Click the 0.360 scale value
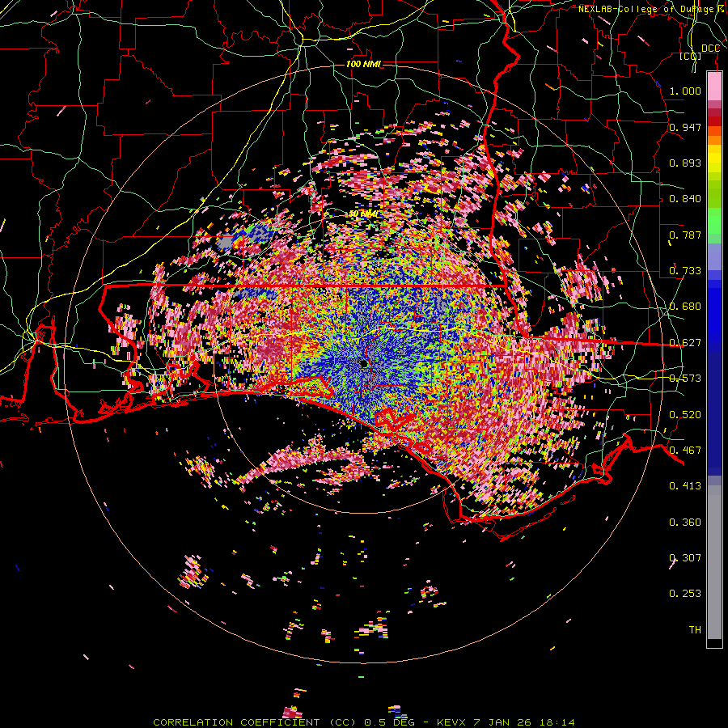 685,522
